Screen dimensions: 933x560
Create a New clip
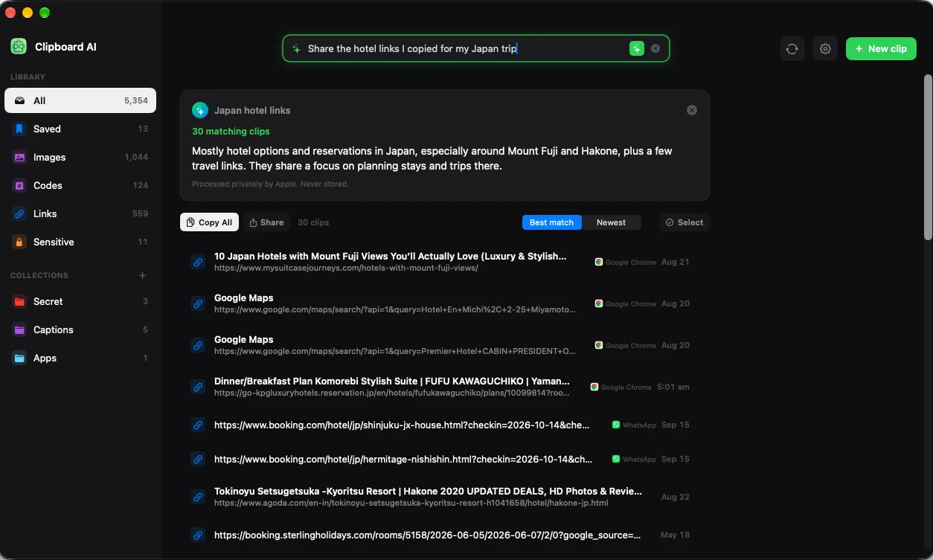(881, 48)
